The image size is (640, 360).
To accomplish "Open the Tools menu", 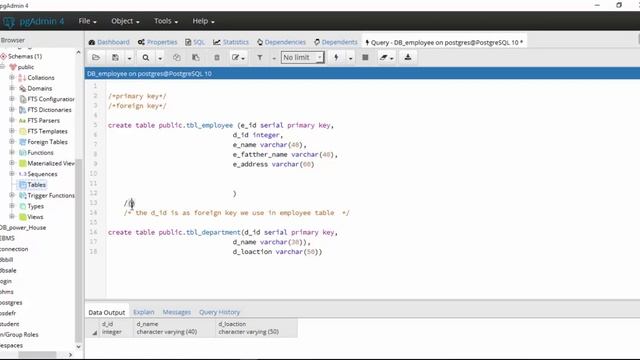I will pos(166,21).
